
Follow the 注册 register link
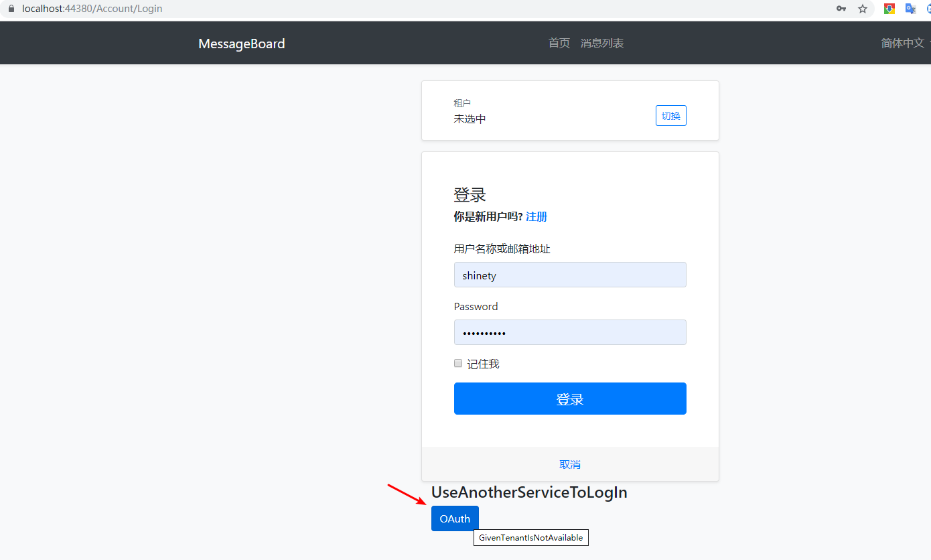click(x=536, y=216)
